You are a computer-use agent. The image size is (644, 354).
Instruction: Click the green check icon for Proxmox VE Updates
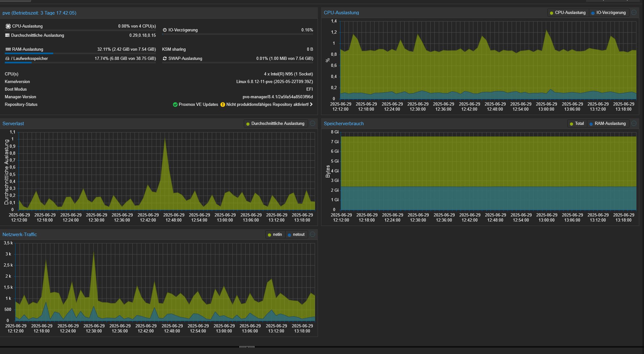pos(175,105)
